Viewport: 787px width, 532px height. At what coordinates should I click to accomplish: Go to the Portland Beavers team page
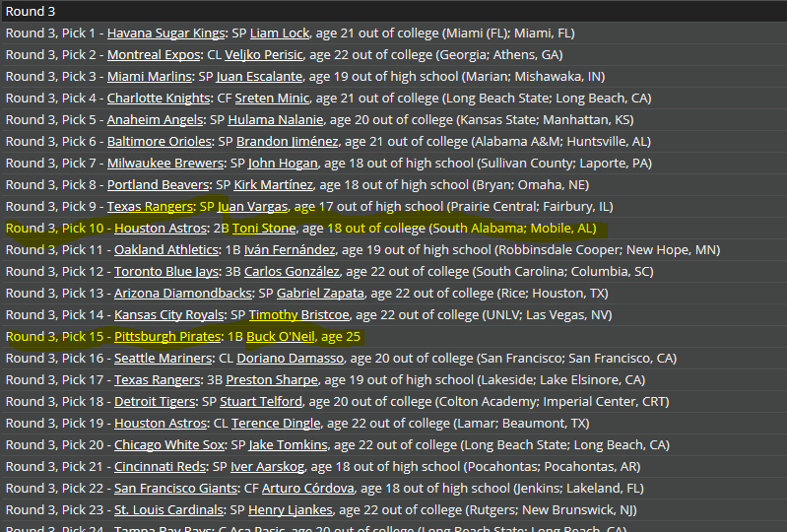pyautogui.click(x=158, y=184)
